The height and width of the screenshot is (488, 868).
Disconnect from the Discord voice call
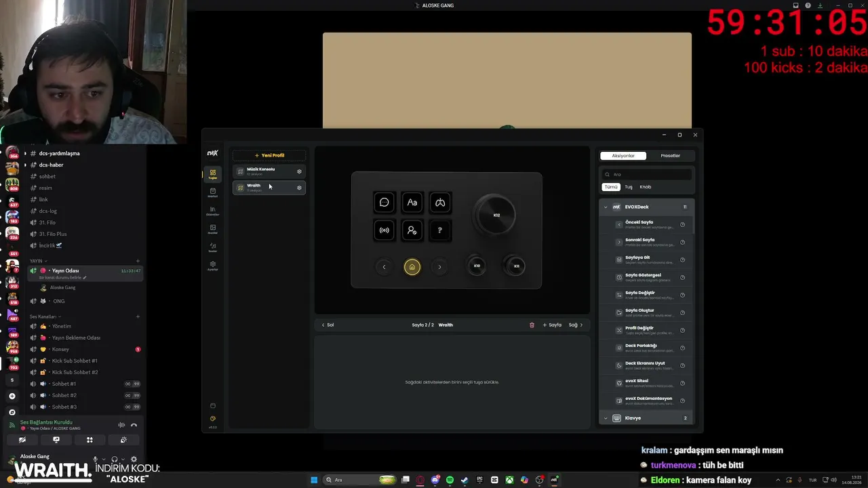[134, 425]
